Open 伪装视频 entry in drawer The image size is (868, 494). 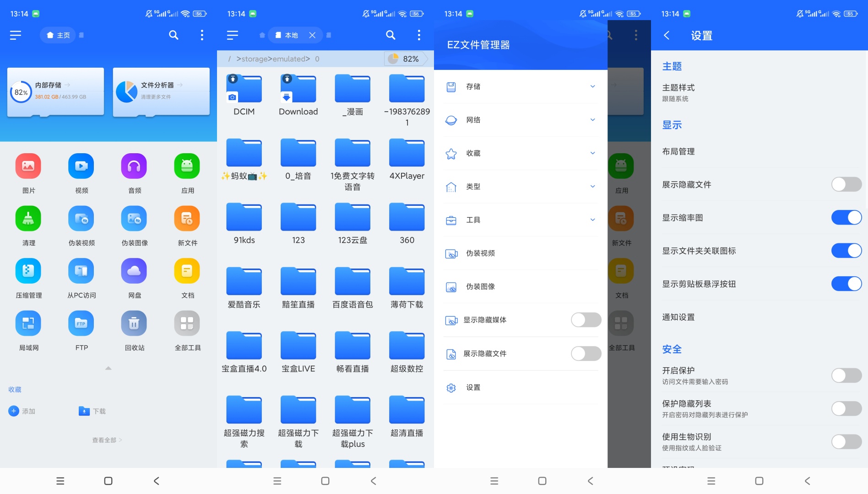(521, 253)
